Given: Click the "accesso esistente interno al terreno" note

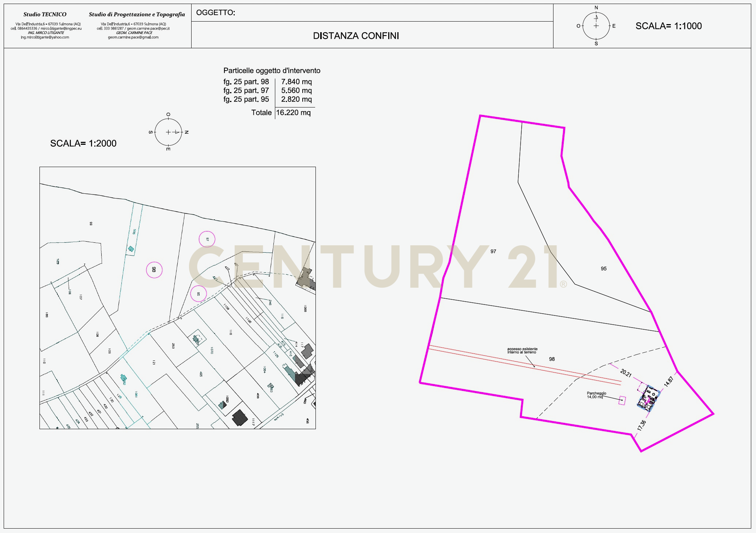Looking at the screenshot, I should pyautogui.click(x=522, y=351).
